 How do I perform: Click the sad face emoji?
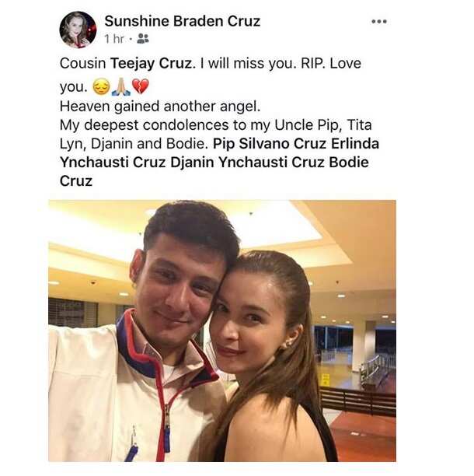tap(101, 86)
